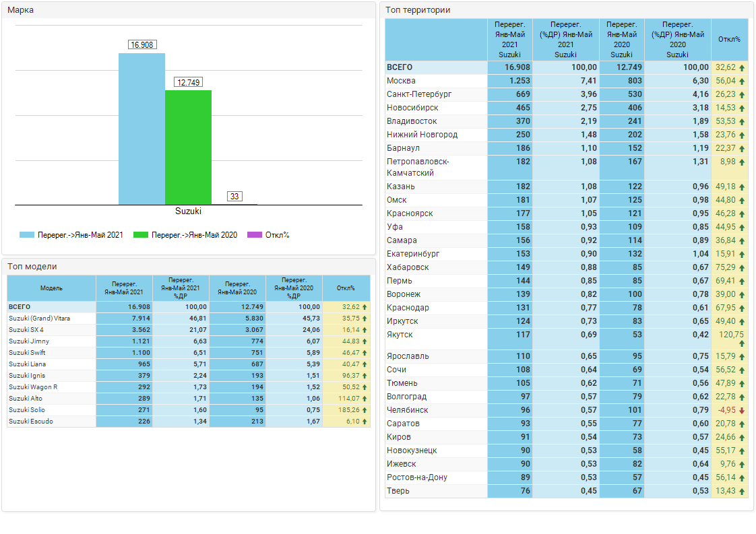Click the Модель column header

tap(51, 288)
